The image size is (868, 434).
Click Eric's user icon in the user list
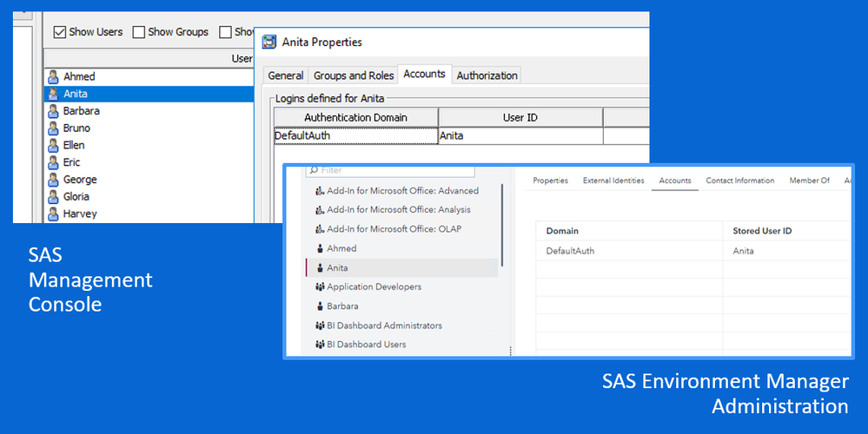point(53,162)
